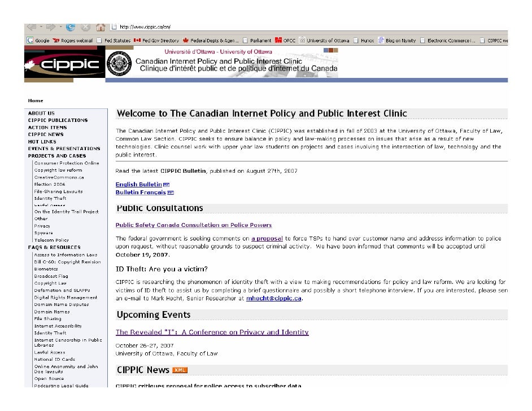Open forward history dropdown arrow
The width and height of the screenshot is (532, 411).
click(x=60, y=27)
